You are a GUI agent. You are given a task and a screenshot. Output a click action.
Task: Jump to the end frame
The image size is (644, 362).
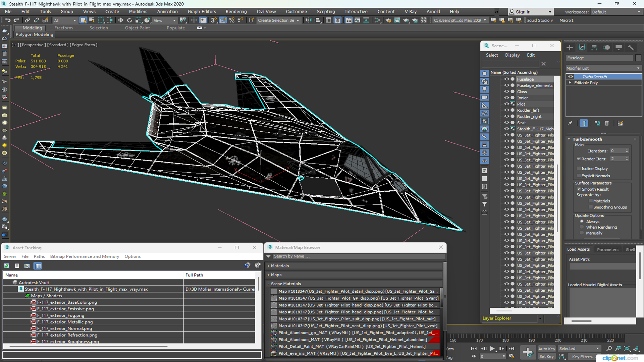511,349
